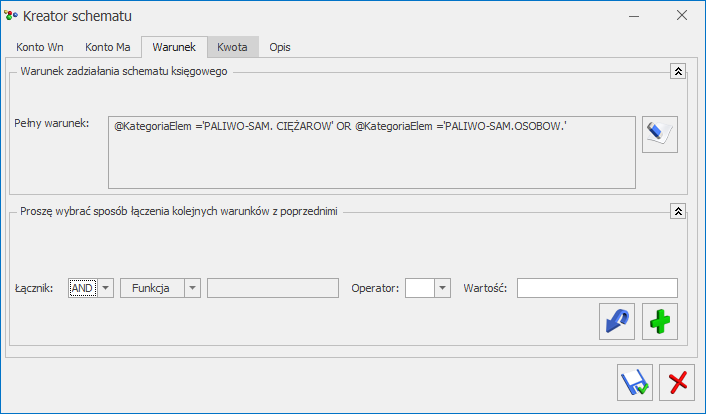The height and width of the screenshot is (414, 706).
Task: Switch to the Konto Ma tab
Action: click(108, 47)
